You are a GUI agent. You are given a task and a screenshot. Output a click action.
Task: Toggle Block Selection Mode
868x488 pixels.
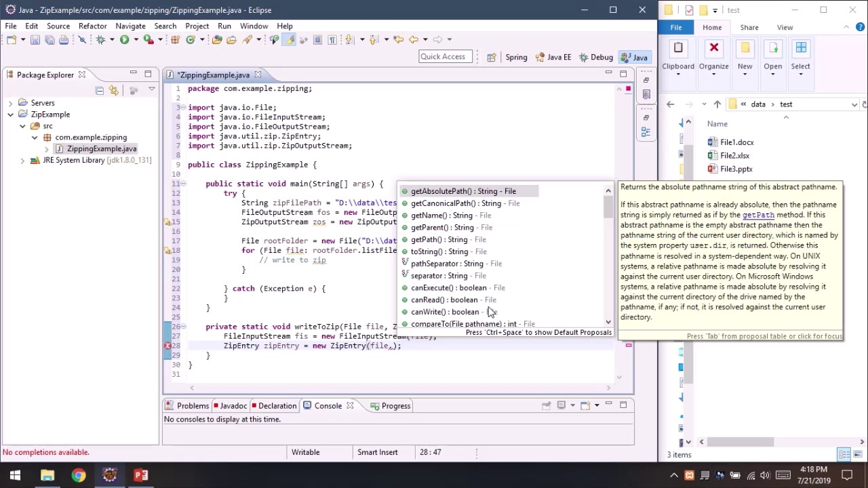pos(317,39)
